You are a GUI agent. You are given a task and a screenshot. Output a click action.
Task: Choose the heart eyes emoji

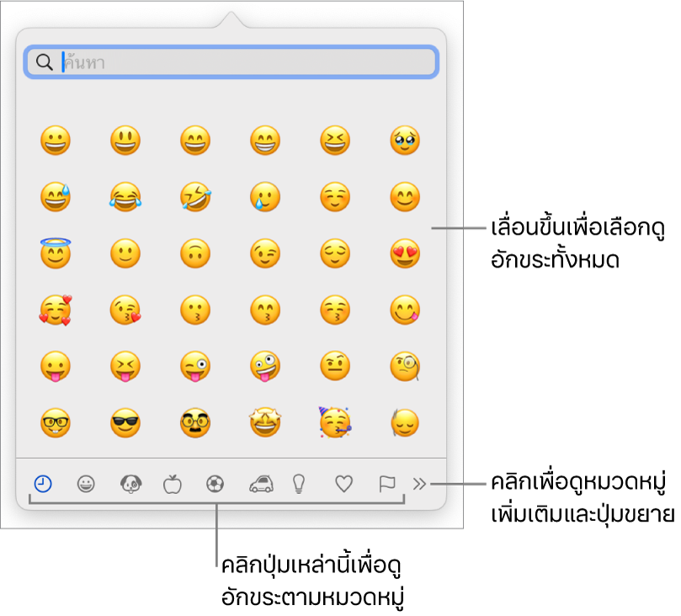click(405, 253)
